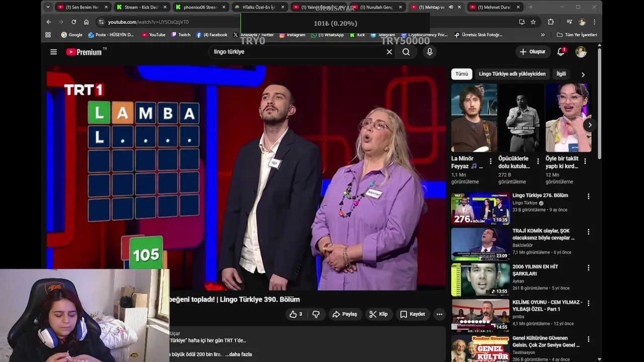Close the phoenixx06 Stream tab
644x362 pixels.
224,7
